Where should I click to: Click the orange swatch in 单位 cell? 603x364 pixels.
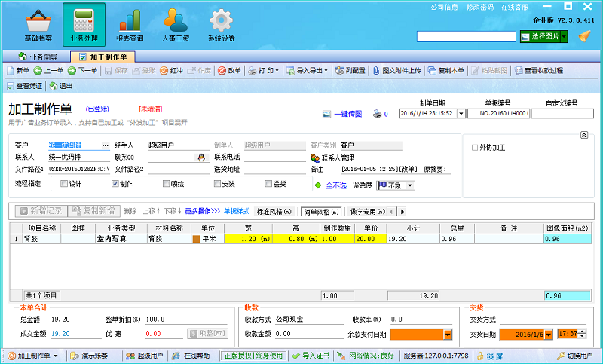197,239
